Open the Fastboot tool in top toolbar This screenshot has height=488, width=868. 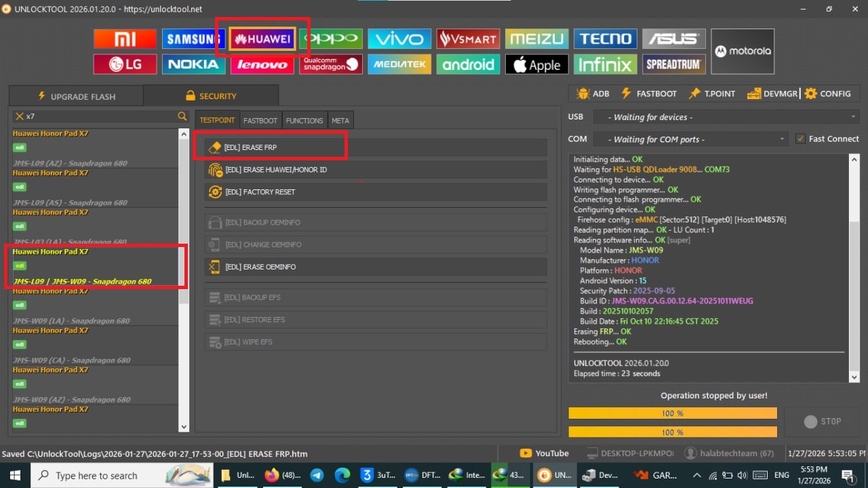[x=648, y=94]
